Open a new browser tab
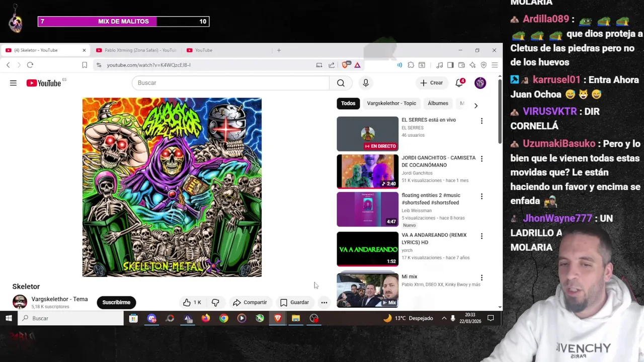 279,50
